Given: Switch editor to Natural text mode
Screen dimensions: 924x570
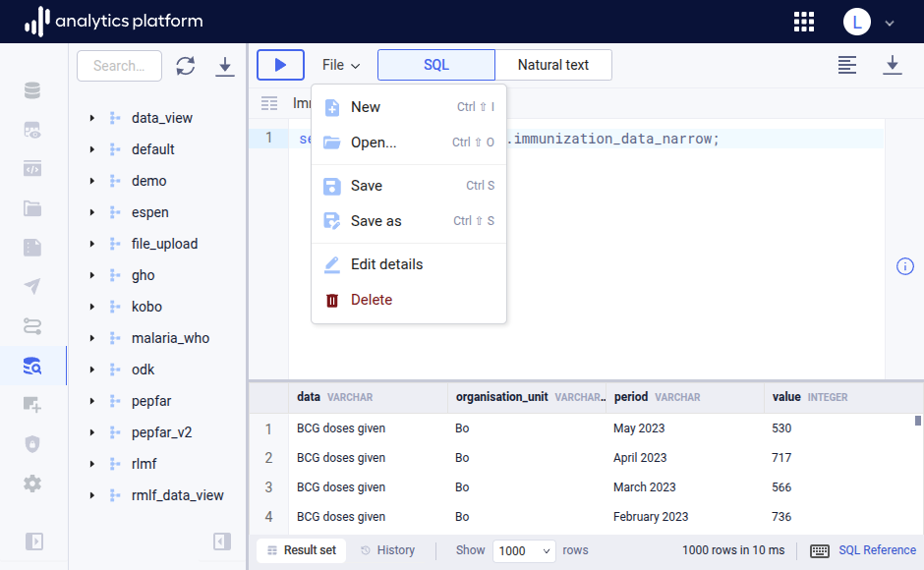Looking at the screenshot, I should (553, 65).
